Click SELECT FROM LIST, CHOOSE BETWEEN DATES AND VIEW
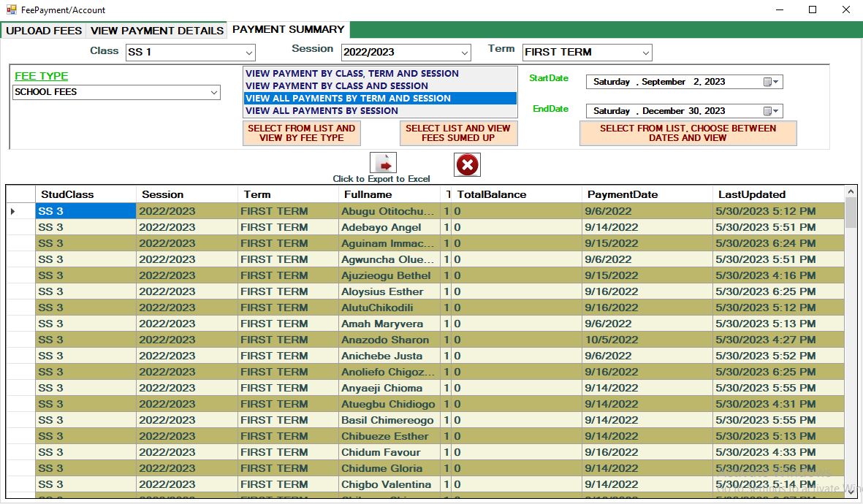863x504 pixels. 688,133
